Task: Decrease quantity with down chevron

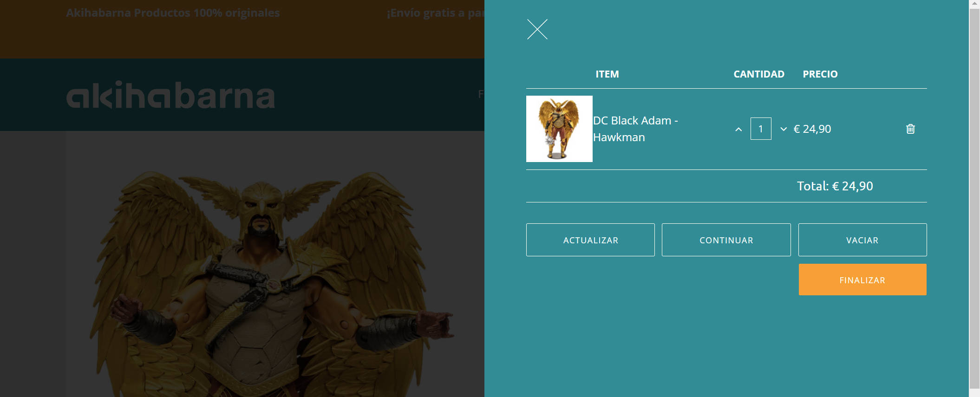Action: pos(784,129)
